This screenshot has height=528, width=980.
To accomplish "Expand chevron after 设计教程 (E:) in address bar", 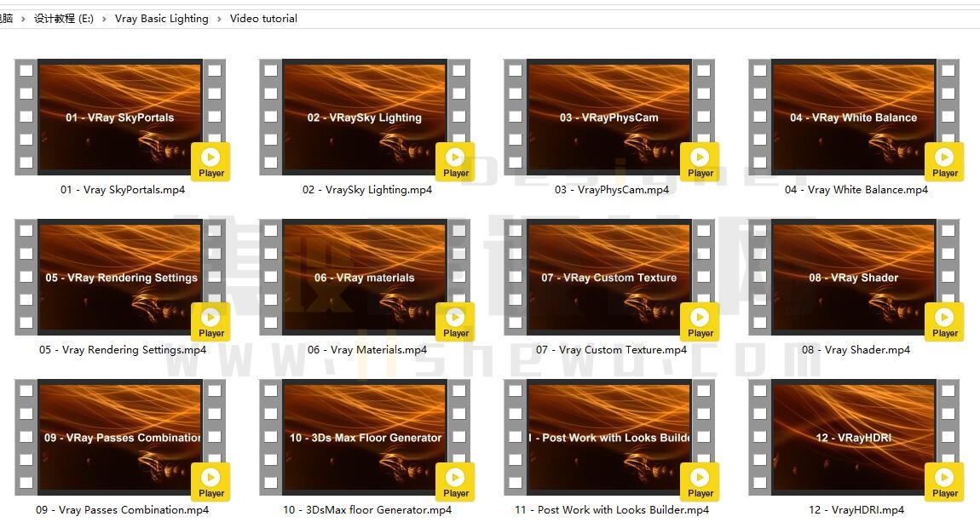I will (x=104, y=19).
